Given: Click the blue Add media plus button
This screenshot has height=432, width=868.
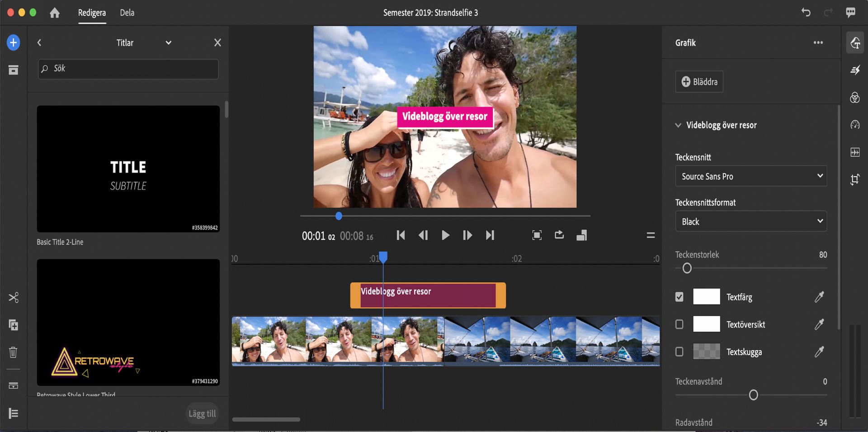Looking at the screenshot, I should coord(13,43).
